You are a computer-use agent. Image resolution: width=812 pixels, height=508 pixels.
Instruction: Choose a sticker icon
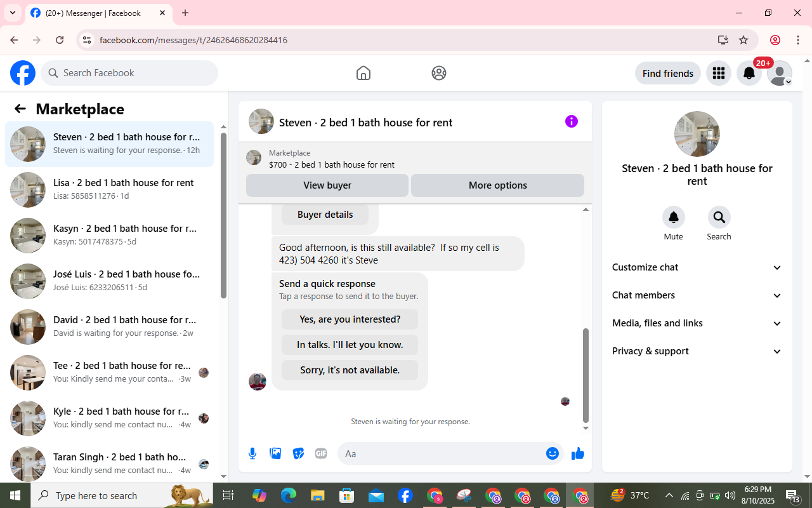click(298, 453)
